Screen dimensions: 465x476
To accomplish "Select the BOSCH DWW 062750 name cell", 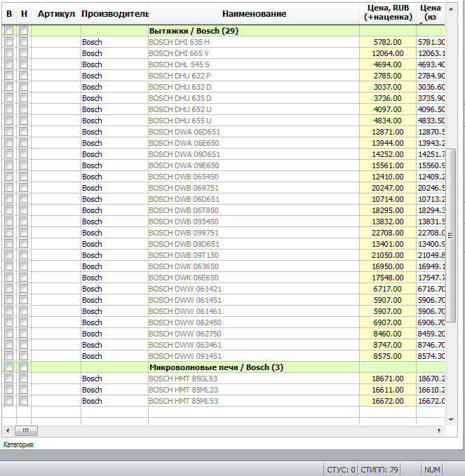I will click(x=254, y=334).
